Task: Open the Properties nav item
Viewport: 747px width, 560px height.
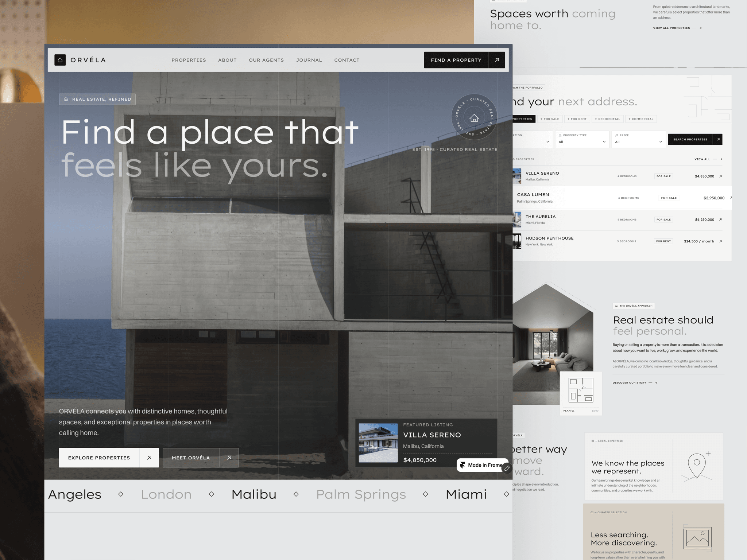Action: 189,60
